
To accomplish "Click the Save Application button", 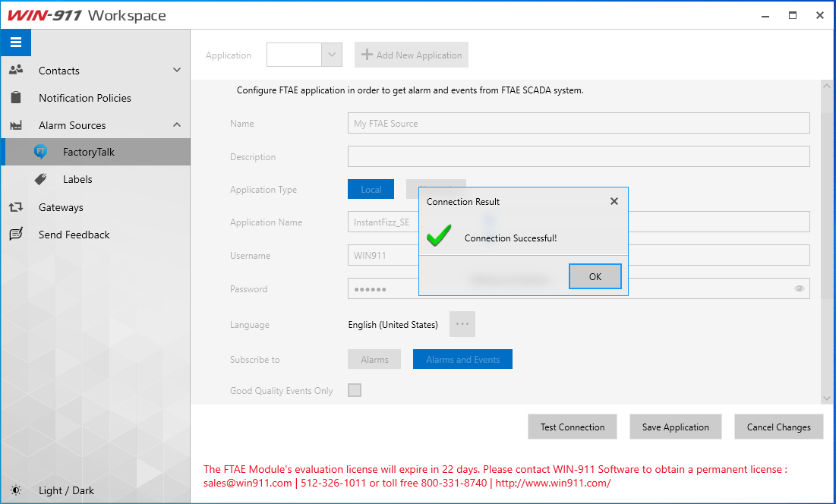I will [676, 427].
